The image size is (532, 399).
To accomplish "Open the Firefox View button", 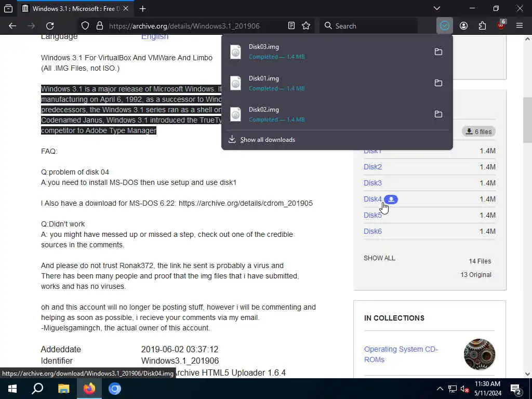I will pos(8,8).
